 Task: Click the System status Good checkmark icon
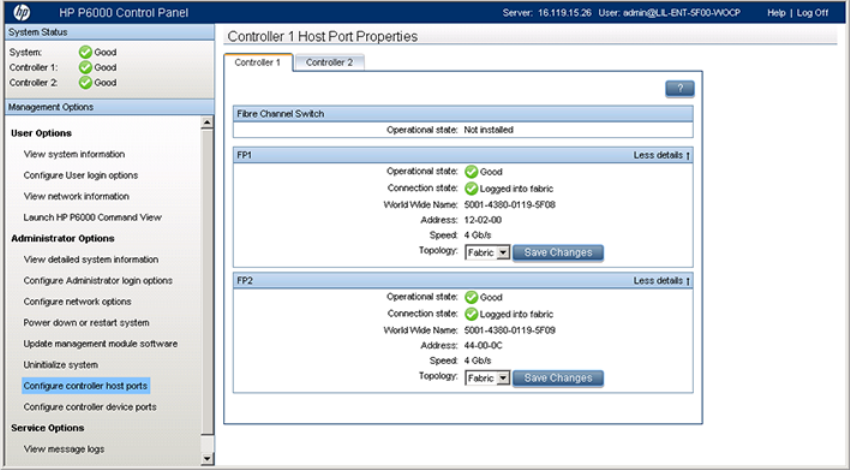tap(85, 52)
